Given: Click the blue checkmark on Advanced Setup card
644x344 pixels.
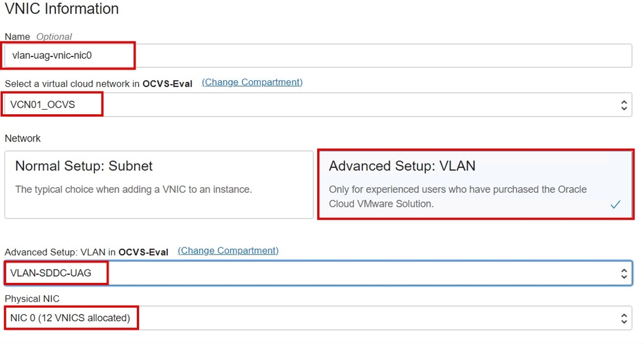Looking at the screenshot, I should click(616, 205).
